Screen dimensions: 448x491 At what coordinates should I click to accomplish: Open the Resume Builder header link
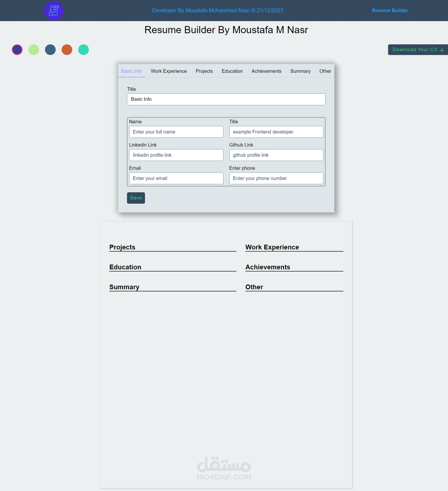(390, 10)
